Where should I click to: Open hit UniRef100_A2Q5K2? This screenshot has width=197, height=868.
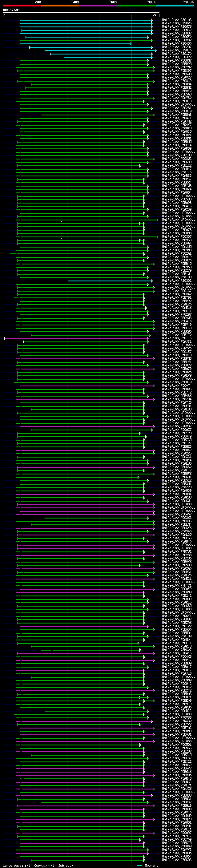click(177, 30)
